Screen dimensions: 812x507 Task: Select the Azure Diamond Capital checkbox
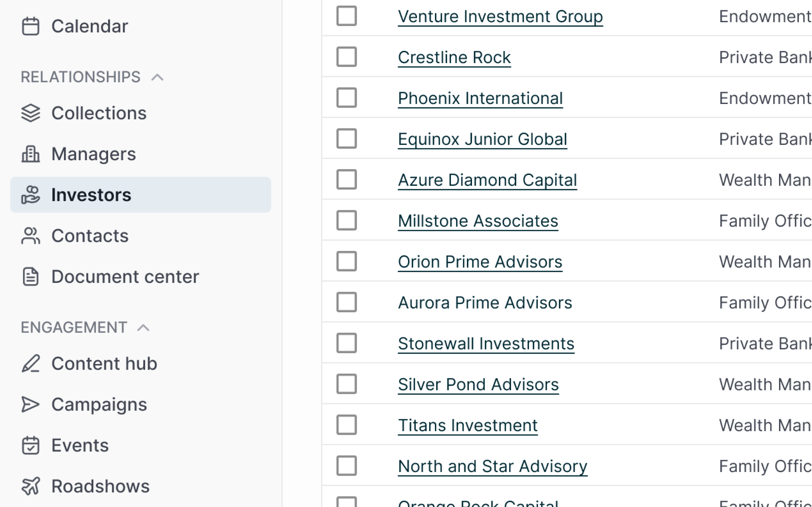pos(347,180)
